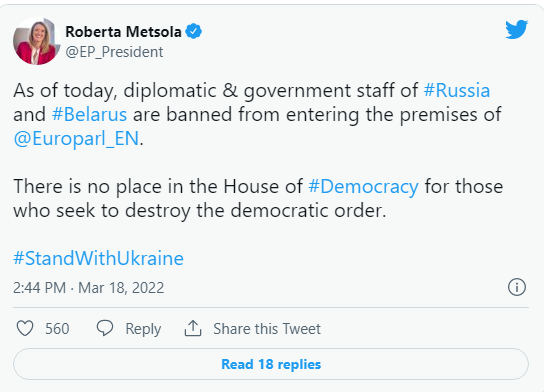Open the #Democracy hashtag
The image size is (544, 392).
[364, 187]
